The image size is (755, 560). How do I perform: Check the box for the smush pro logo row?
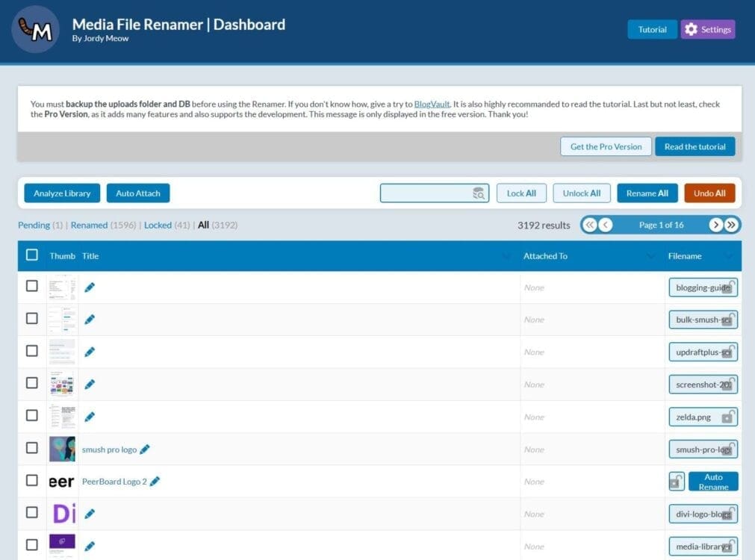pos(32,448)
